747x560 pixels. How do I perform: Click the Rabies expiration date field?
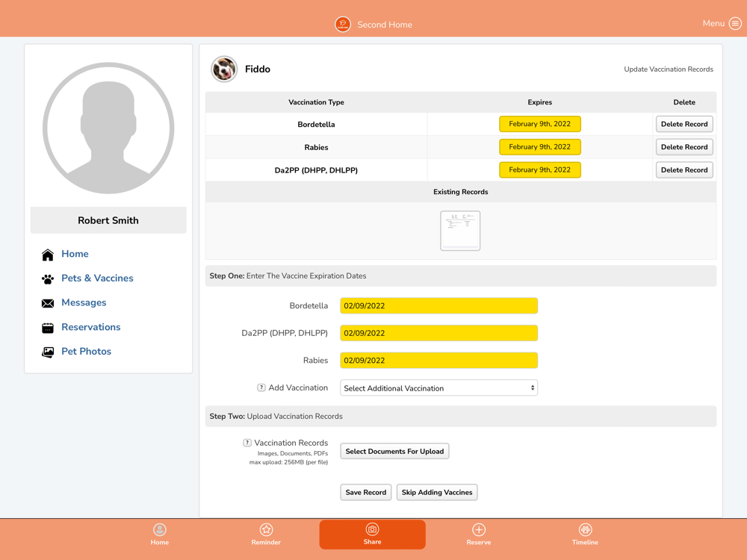click(438, 361)
